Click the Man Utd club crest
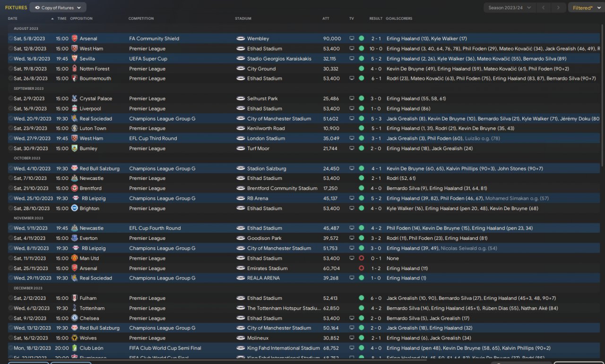 pyautogui.click(x=74, y=258)
